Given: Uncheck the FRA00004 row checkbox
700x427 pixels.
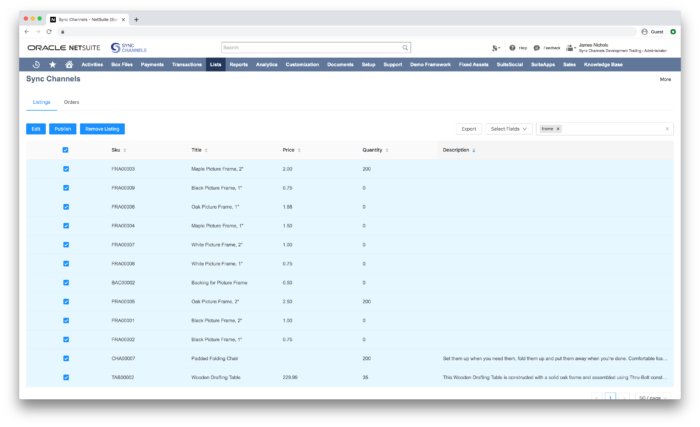Looking at the screenshot, I should (66, 226).
